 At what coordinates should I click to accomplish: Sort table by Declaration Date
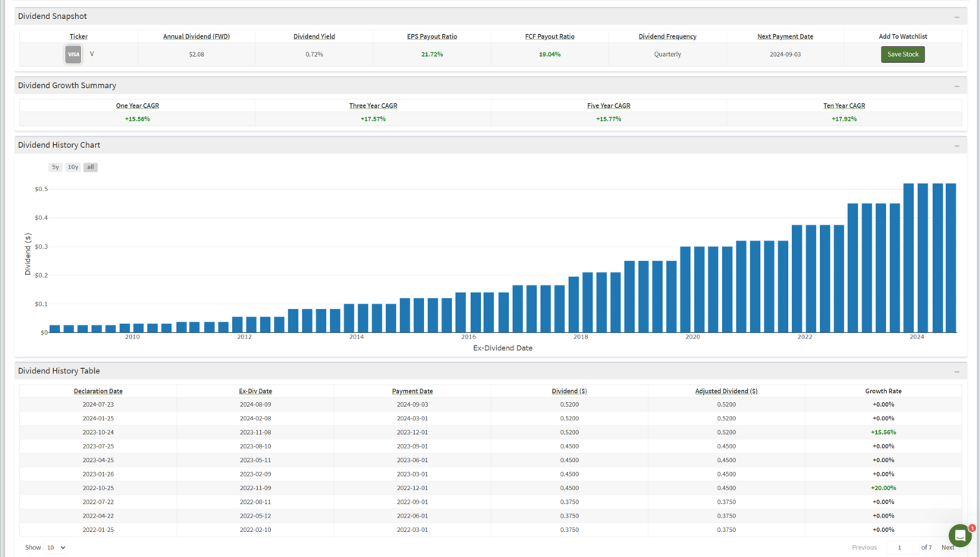click(98, 392)
